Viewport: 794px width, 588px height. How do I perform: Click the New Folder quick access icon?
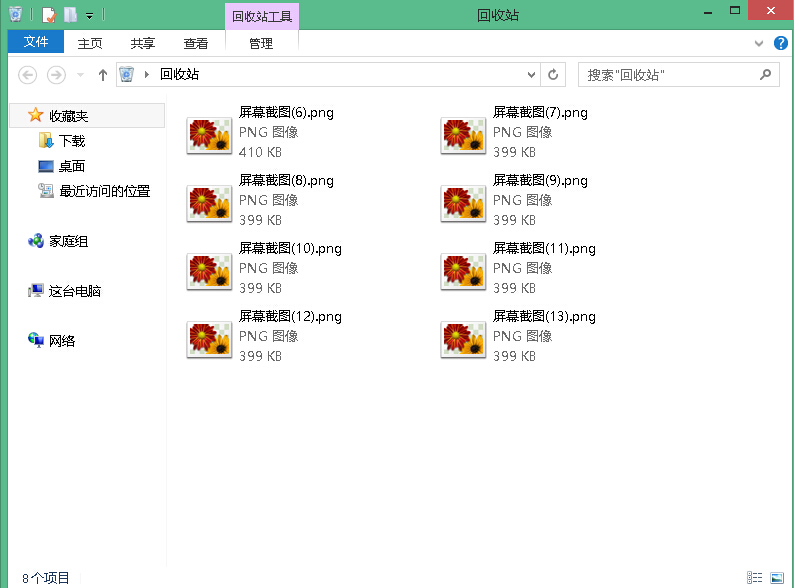tap(70, 15)
